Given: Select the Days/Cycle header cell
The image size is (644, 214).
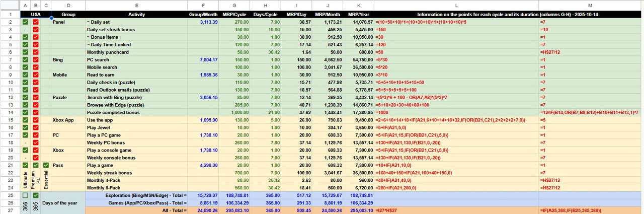Looking at the screenshot, I should point(266,15).
